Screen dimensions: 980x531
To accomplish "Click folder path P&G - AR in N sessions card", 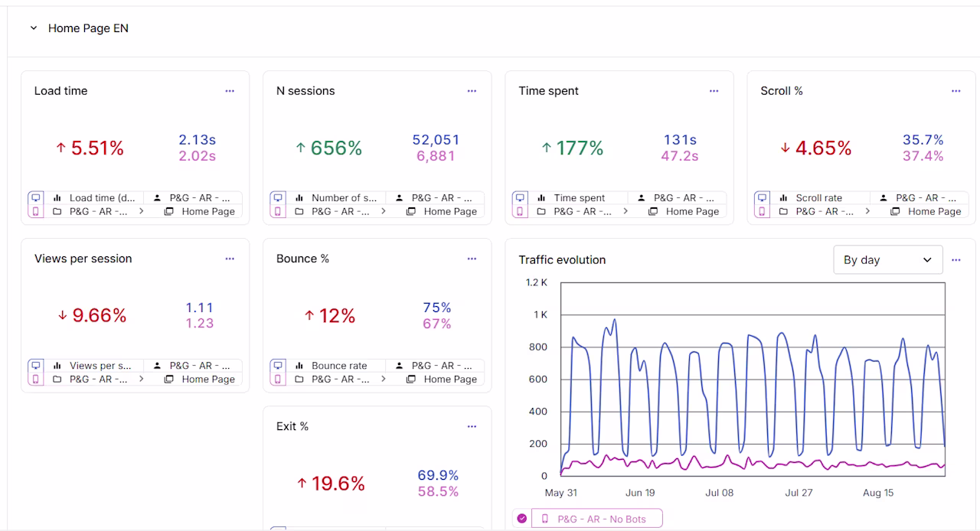I will [x=341, y=211].
